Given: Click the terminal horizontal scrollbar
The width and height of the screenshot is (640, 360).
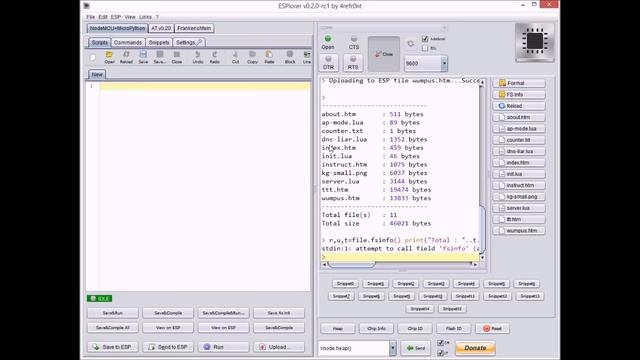Looking at the screenshot, I should coord(400,264).
